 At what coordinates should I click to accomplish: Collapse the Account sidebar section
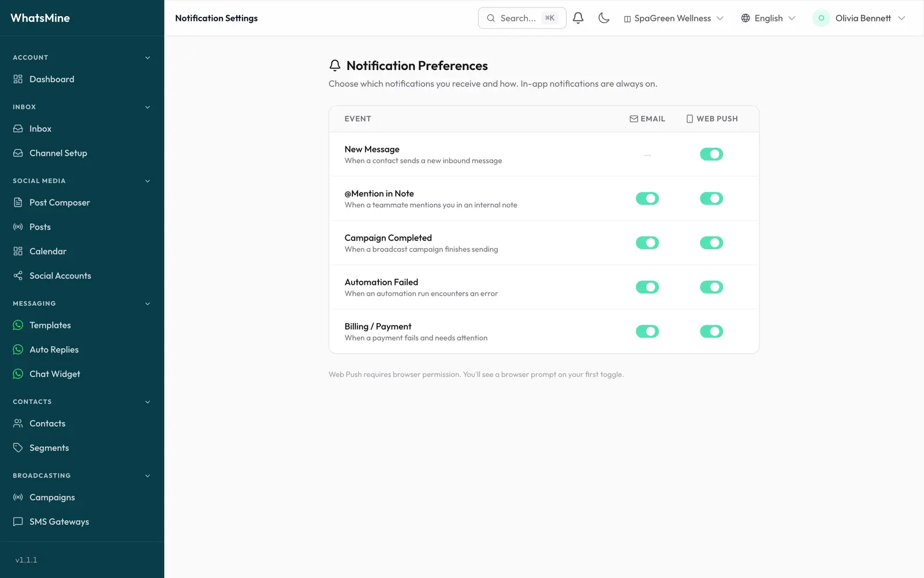(x=82, y=58)
